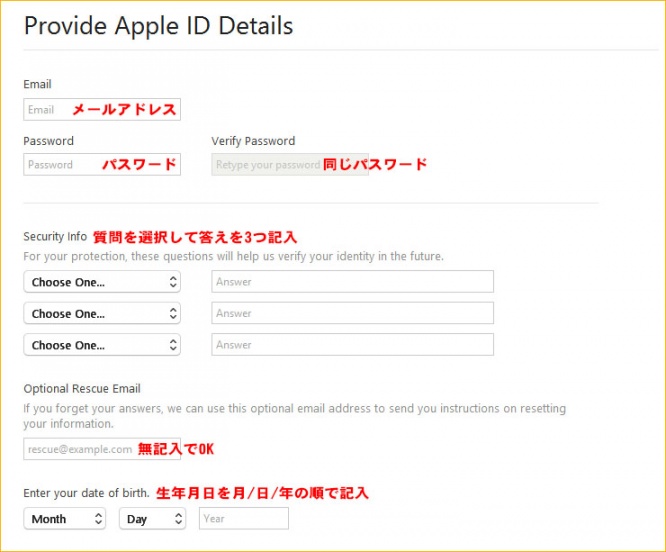Click the Verify Password label
The height and width of the screenshot is (552, 666).
[x=253, y=141]
